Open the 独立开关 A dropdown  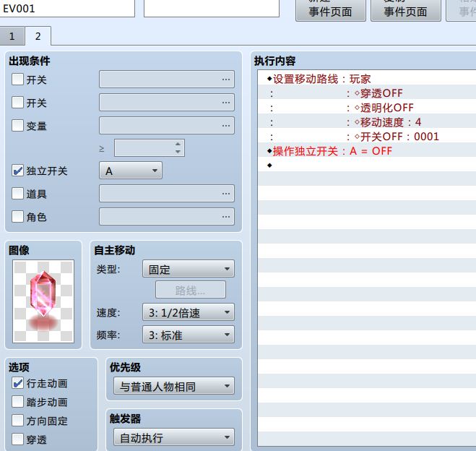click(131, 171)
